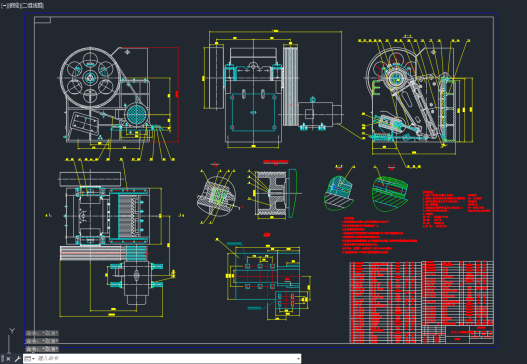Select the bill of materials table

pos(421,302)
